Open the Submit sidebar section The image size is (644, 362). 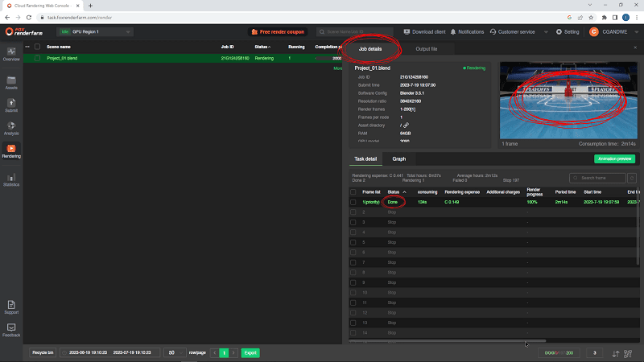click(11, 105)
